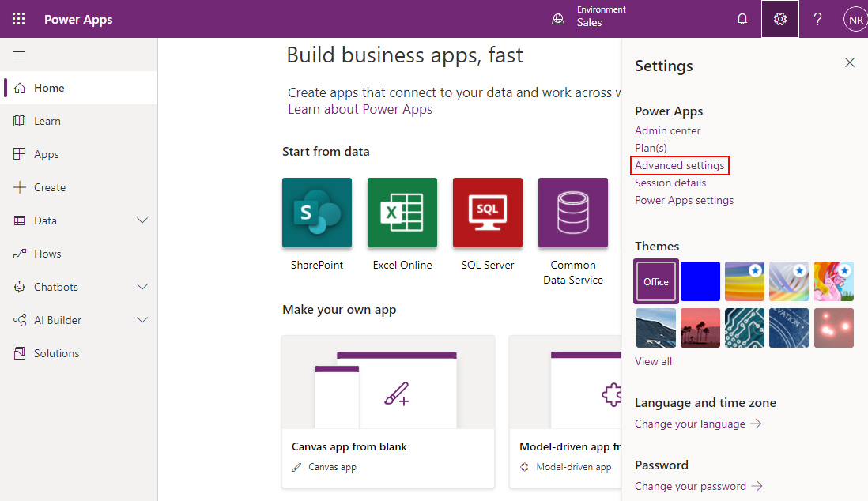The height and width of the screenshot is (501, 868).
Task: Select the Office theme swatch
Action: coord(656,281)
